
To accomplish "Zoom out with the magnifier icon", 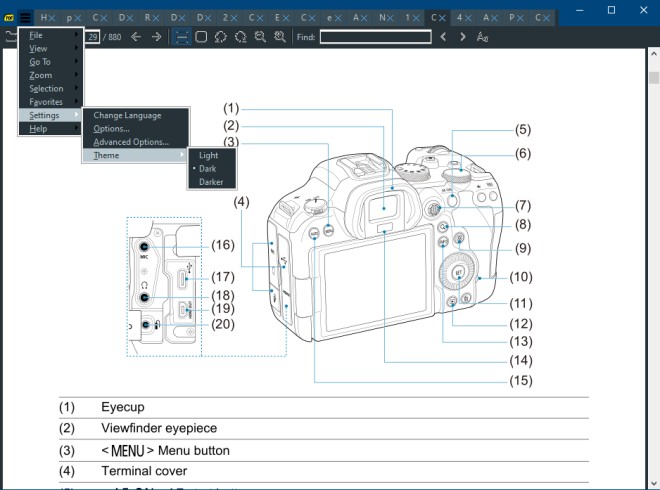I will pos(260,37).
